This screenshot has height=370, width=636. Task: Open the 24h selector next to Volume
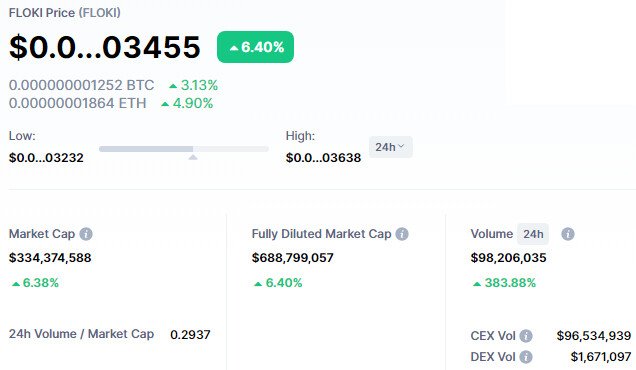(x=533, y=234)
